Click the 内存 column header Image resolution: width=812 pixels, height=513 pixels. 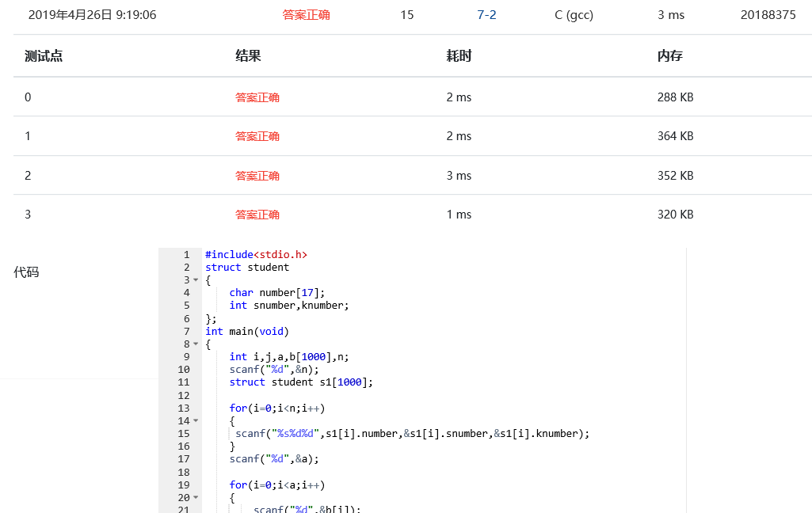point(669,56)
